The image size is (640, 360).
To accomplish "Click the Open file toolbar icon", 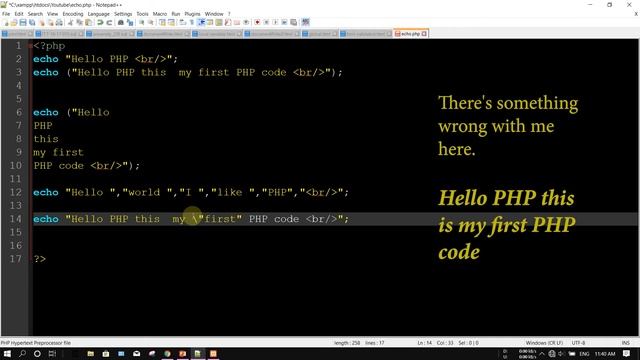I will (14, 22).
